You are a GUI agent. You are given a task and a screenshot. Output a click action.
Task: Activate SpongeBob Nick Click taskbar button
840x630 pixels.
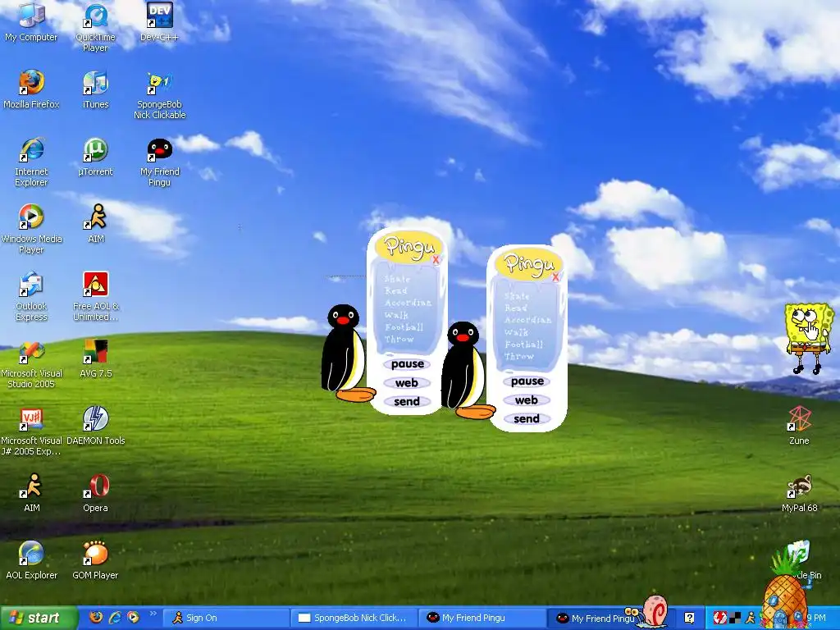[354, 619]
